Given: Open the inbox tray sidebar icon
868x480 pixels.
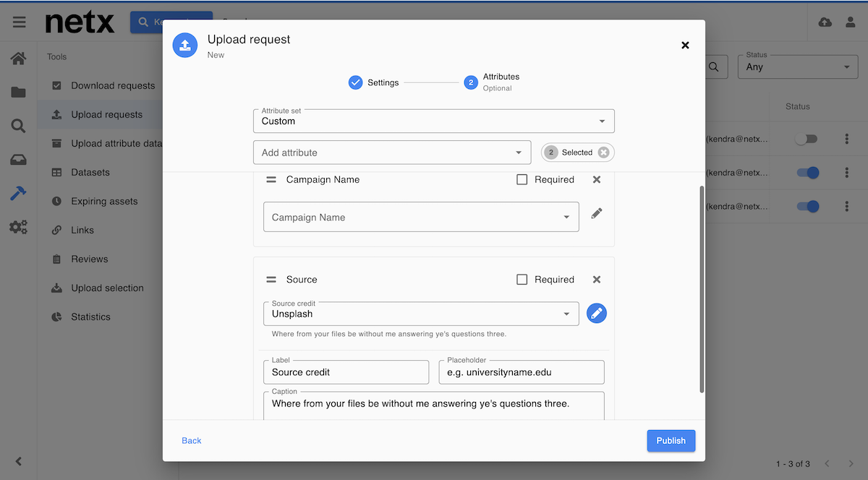Looking at the screenshot, I should pyautogui.click(x=18, y=160).
